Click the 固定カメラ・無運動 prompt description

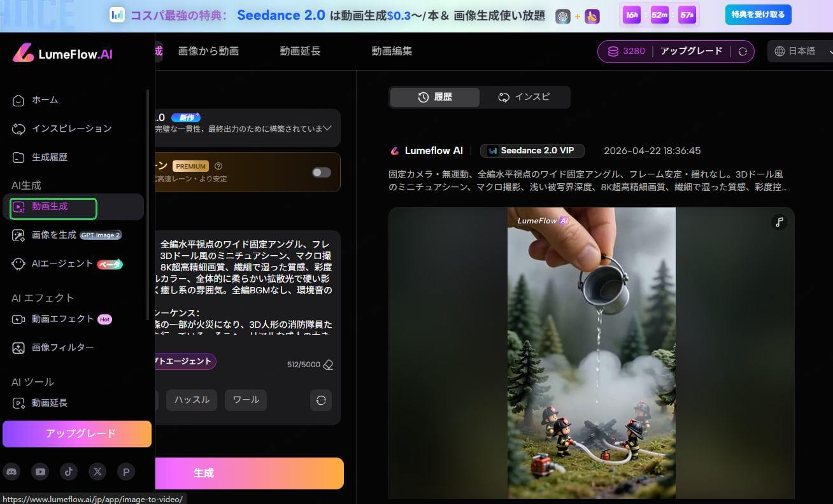[589, 181]
